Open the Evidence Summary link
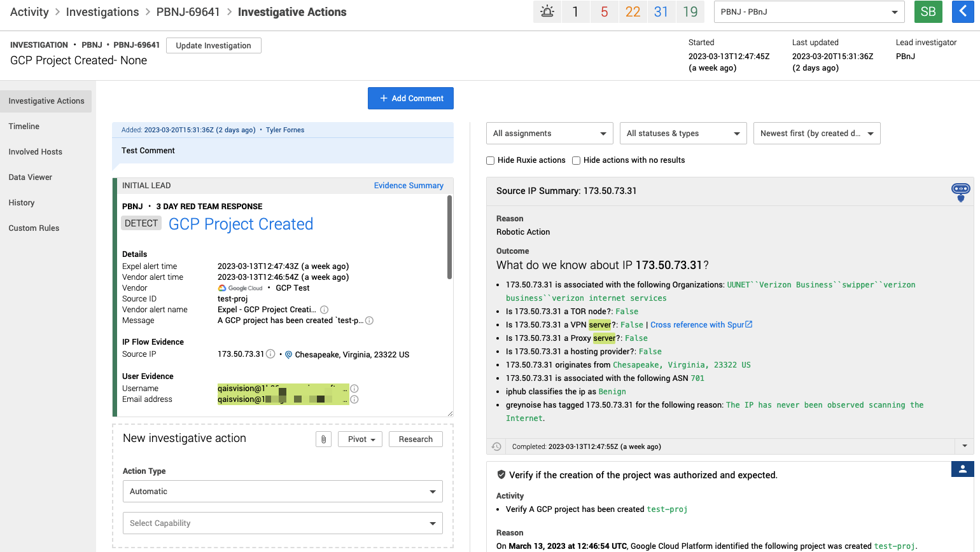The image size is (980, 552). pyautogui.click(x=409, y=186)
